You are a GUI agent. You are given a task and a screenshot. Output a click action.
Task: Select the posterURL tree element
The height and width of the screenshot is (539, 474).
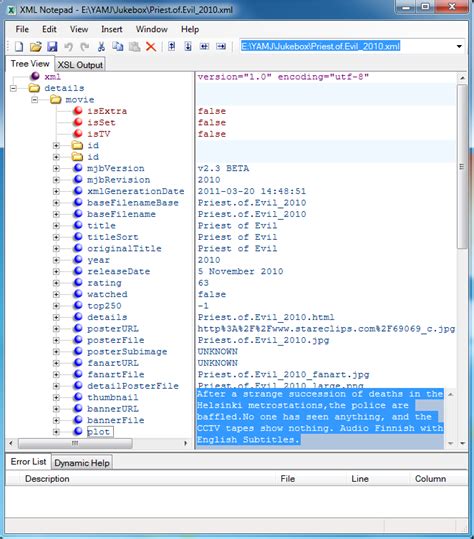[x=113, y=329]
